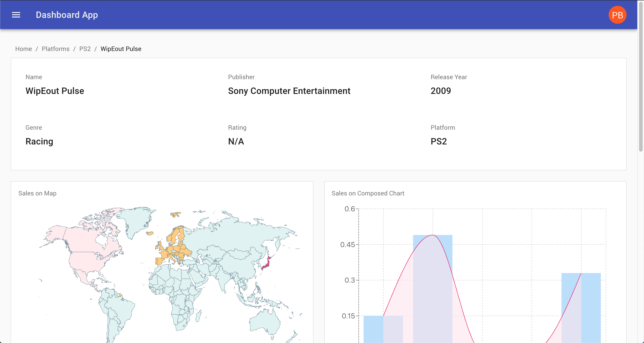Screen dimensions: 644x343
Task: Navigate to Home via breadcrumb
Action: pos(23,49)
